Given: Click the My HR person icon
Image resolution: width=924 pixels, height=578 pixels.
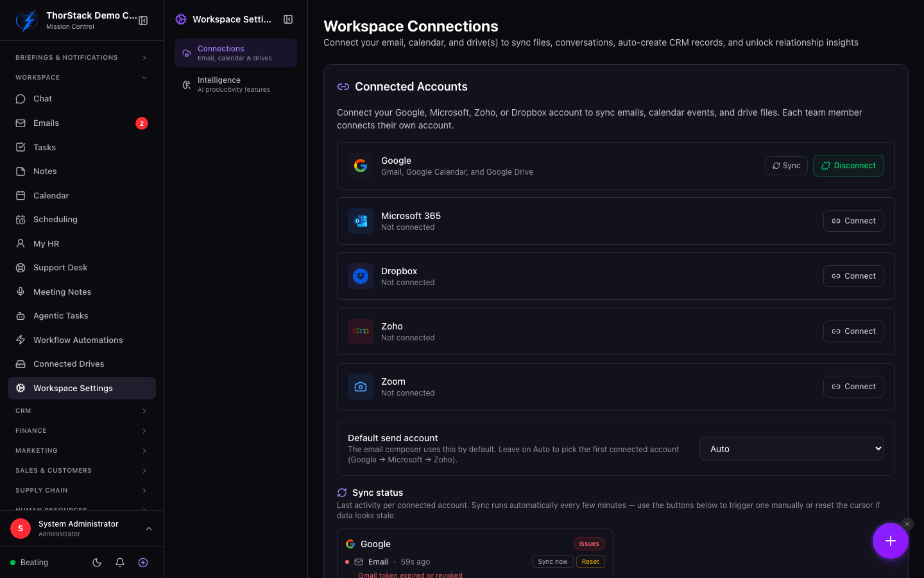Looking at the screenshot, I should 21,243.
